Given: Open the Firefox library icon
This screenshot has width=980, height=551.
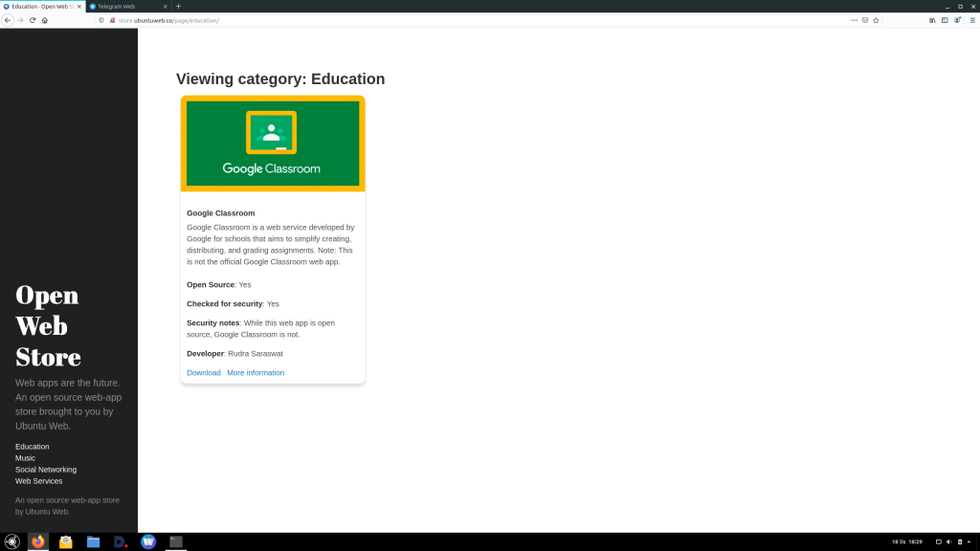Looking at the screenshot, I should [x=933, y=20].
